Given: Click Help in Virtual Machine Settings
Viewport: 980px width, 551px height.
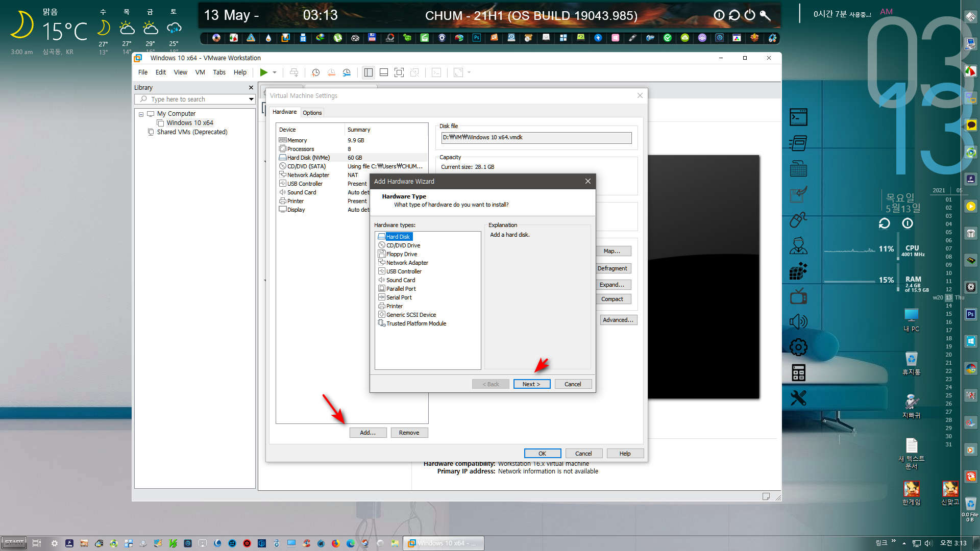Looking at the screenshot, I should pyautogui.click(x=625, y=454).
